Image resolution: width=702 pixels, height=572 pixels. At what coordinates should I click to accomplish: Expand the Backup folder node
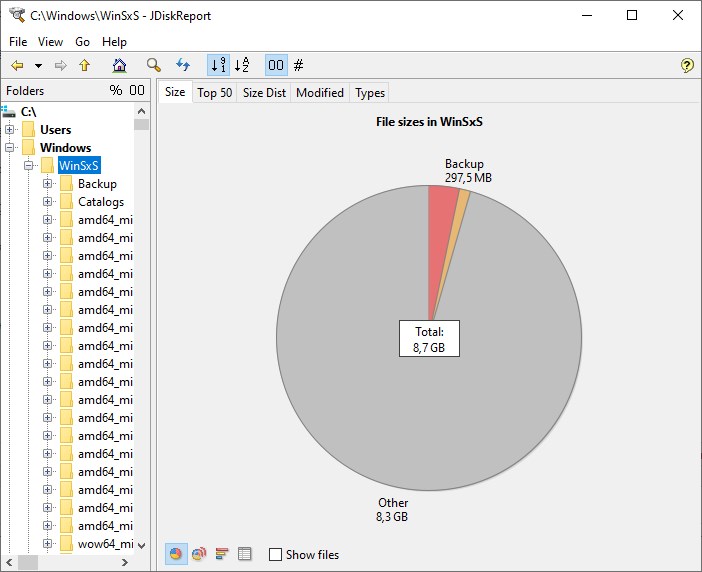coord(48,184)
